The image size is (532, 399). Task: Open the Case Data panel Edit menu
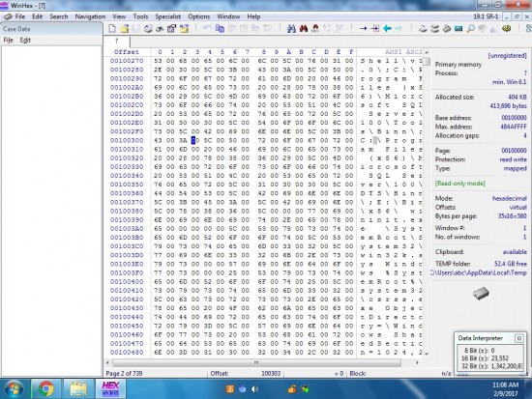[25, 40]
